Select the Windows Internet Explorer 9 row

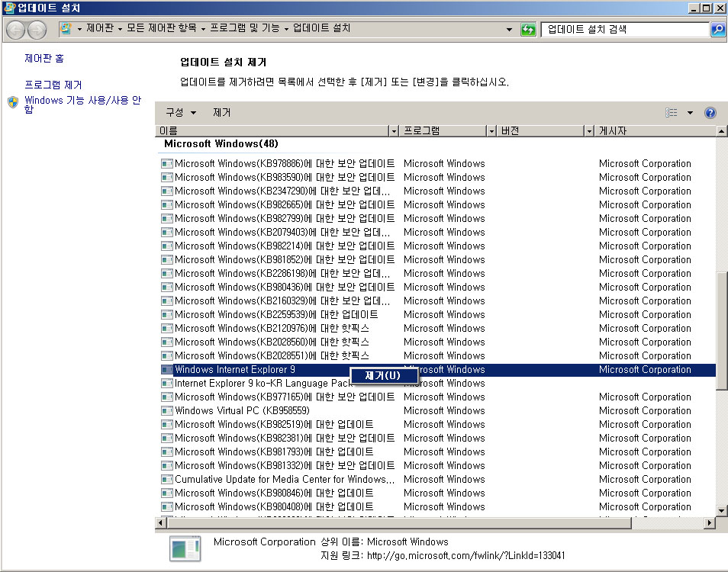(x=437, y=370)
